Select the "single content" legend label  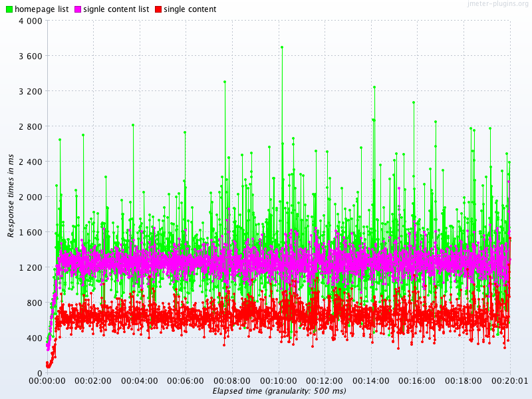click(190, 9)
